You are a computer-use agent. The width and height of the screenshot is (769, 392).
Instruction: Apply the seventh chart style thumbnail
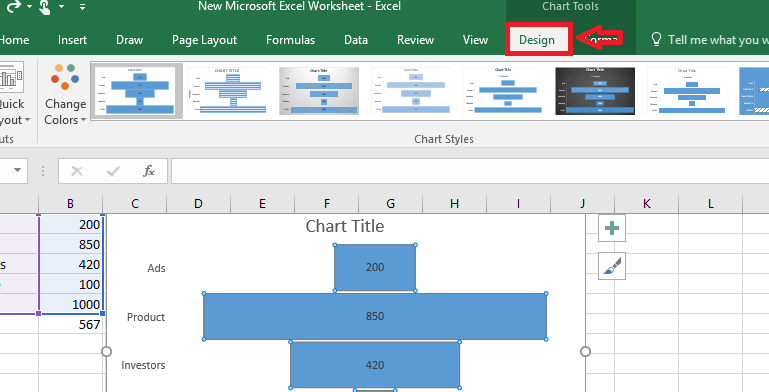pyautogui.click(x=687, y=91)
